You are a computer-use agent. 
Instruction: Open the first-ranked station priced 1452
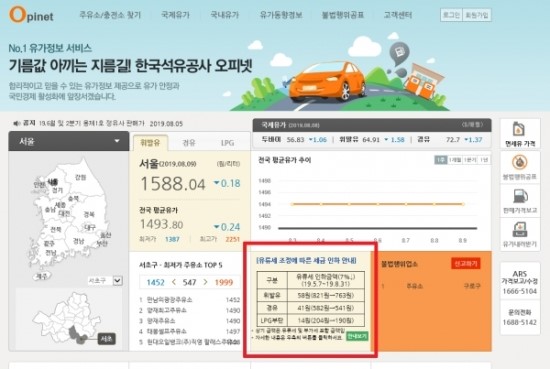(x=189, y=300)
